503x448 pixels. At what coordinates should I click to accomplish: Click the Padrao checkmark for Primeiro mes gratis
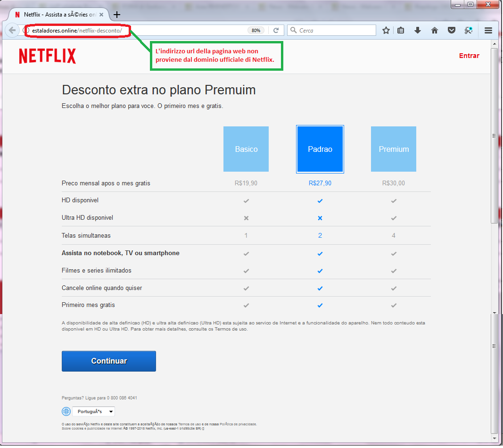coord(320,305)
